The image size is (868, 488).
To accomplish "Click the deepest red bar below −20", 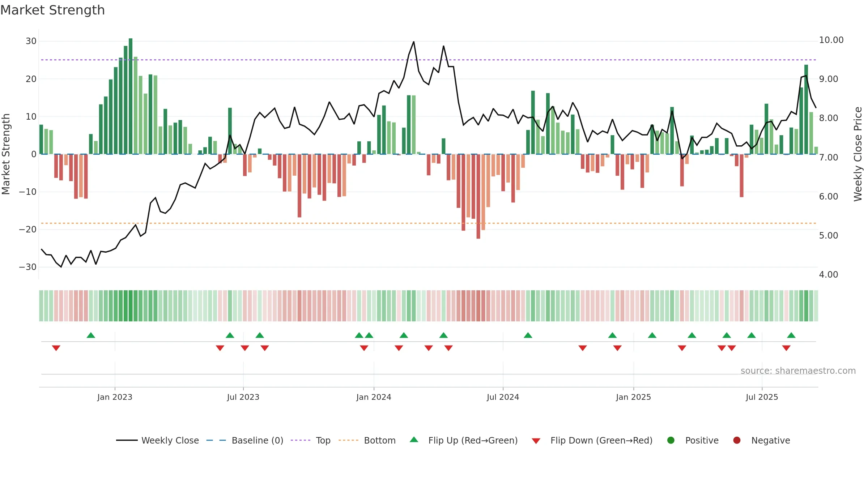I will pos(478,196).
